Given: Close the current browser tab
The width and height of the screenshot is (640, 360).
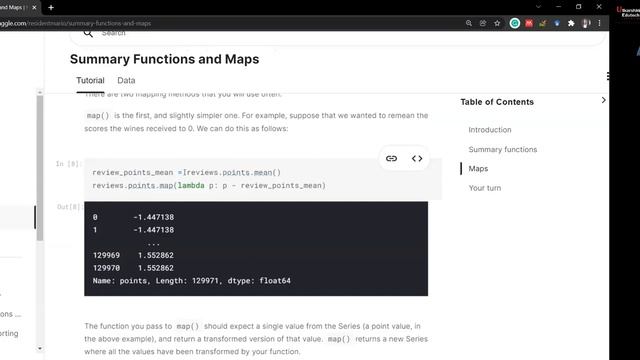Looking at the screenshot, I should pyautogui.click(x=34, y=7).
